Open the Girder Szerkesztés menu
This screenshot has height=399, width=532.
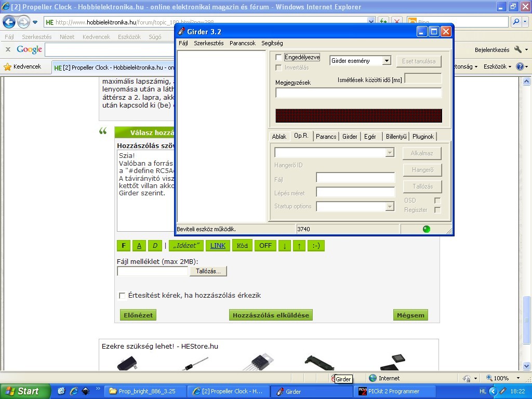(209, 43)
